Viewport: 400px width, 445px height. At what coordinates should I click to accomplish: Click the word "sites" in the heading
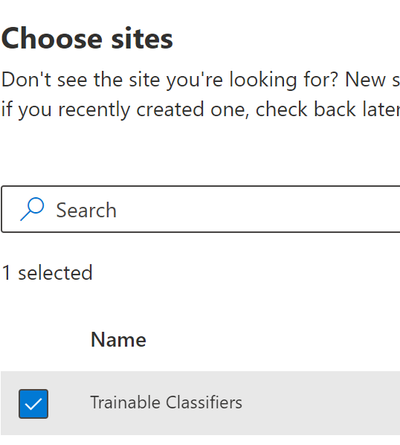click(x=142, y=39)
